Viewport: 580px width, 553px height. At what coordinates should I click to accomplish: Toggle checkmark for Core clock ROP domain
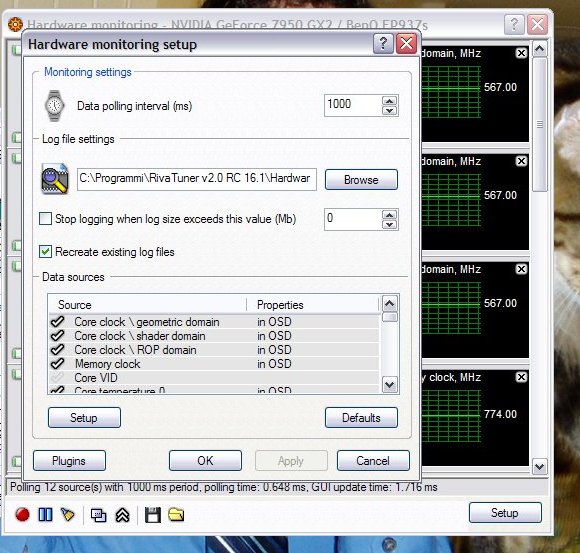click(57, 350)
